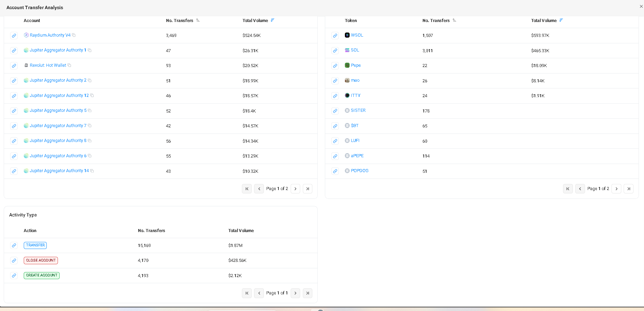The width and height of the screenshot is (644, 311).
Task: Click the link icon for the SISTER token row
Action: (x=335, y=111)
